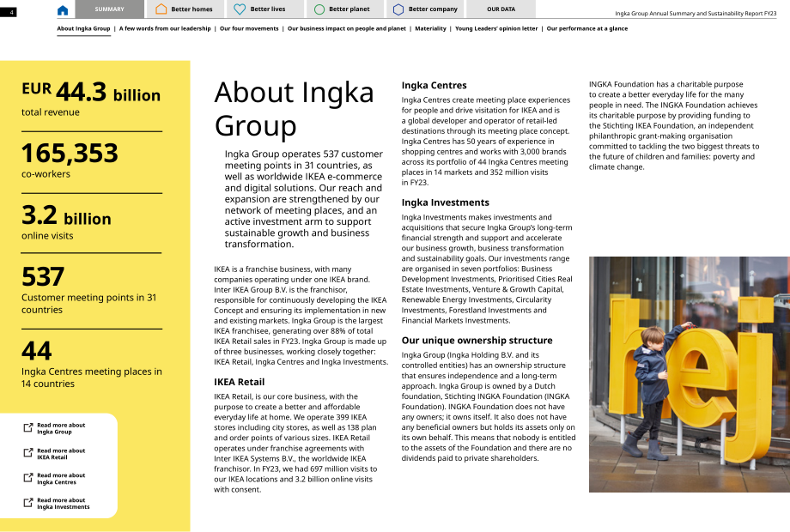
Task: Click the Better planet circle icon
Action: pyautogui.click(x=319, y=9)
